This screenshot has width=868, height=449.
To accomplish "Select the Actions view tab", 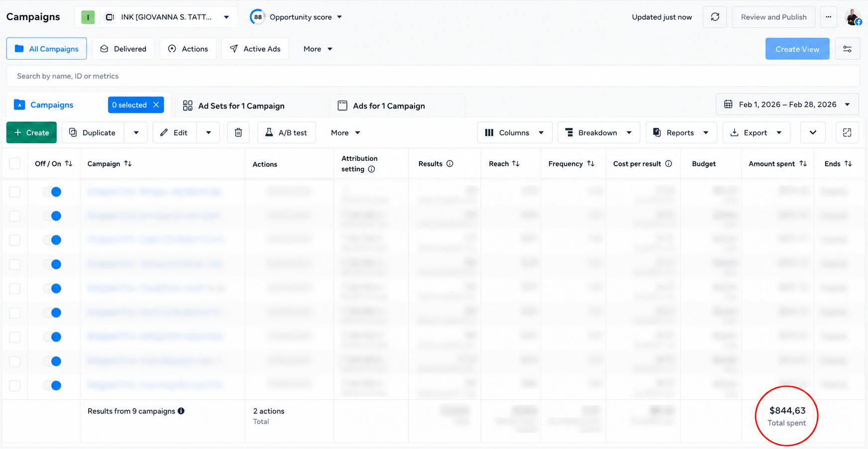I will pos(188,49).
